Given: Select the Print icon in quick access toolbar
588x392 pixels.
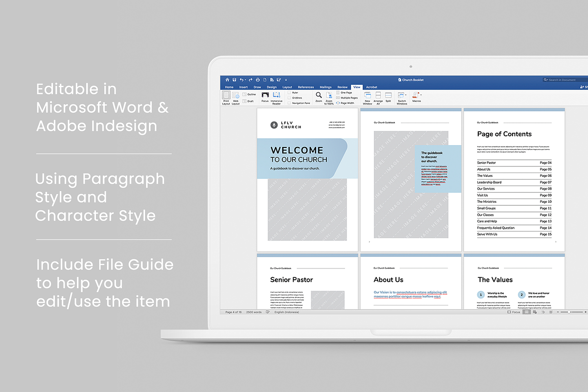Looking at the screenshot, I should 257,79.
